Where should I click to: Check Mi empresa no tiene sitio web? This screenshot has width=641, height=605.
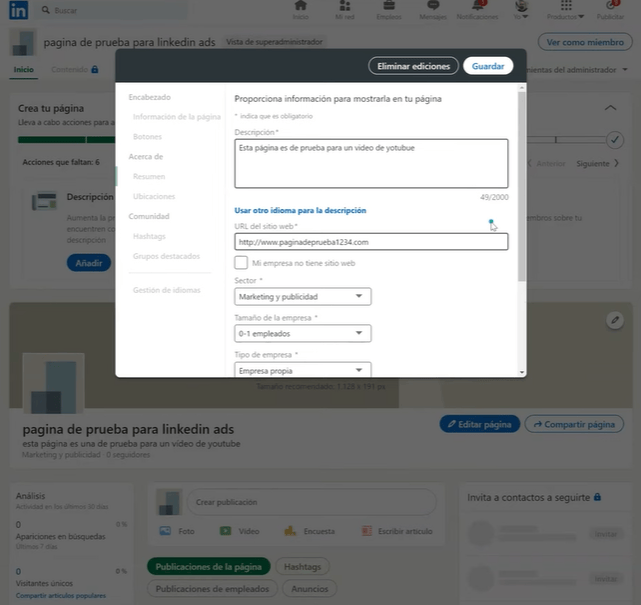[241, 262]
